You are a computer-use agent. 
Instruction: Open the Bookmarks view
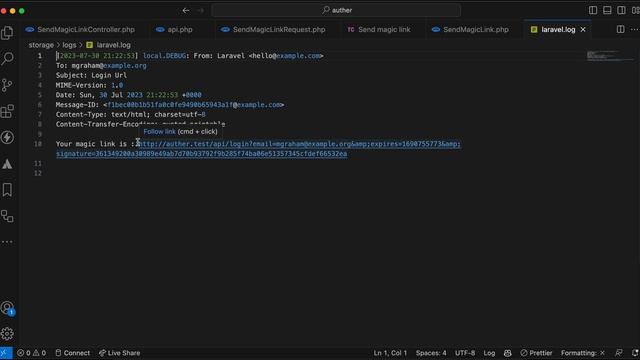pyautogui.click(x=7, y=190)
